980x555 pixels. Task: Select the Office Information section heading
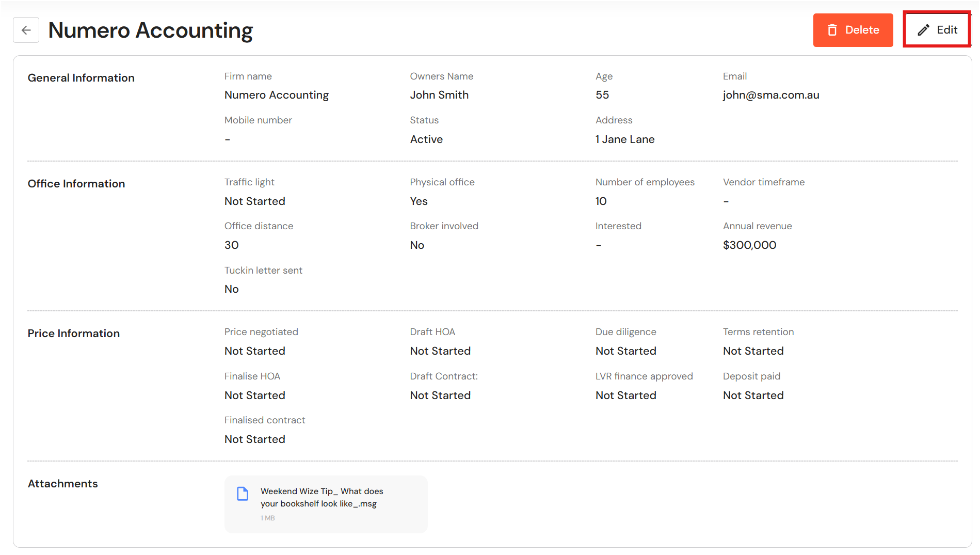click(x=76, y=184)
